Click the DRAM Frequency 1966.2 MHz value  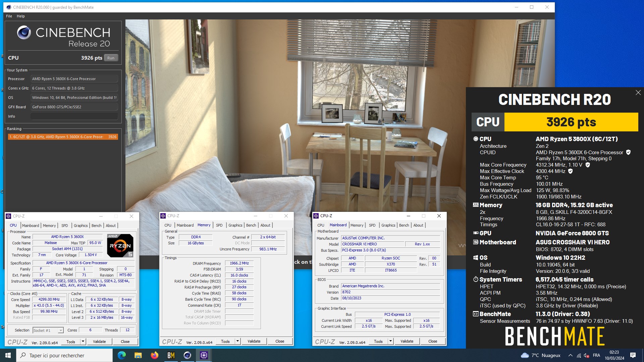point(239,263)
